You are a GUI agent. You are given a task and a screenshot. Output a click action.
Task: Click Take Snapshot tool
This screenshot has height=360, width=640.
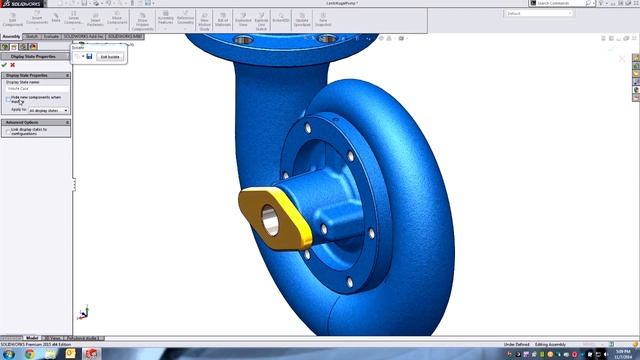coord(323,20)
